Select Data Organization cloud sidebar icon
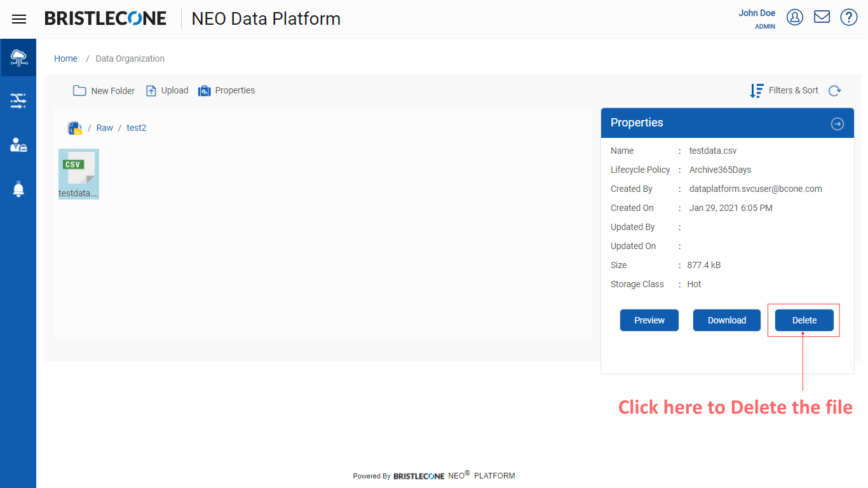The width and height of the screenshot is (868, 488). pyautogui.click(x=18, y=58)
